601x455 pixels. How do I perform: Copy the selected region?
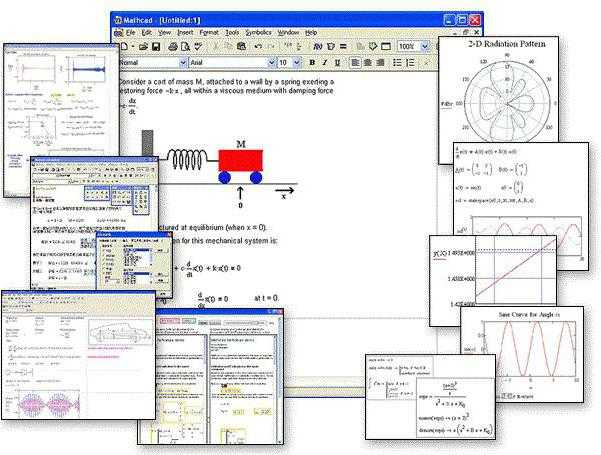[x=228, y=46]
